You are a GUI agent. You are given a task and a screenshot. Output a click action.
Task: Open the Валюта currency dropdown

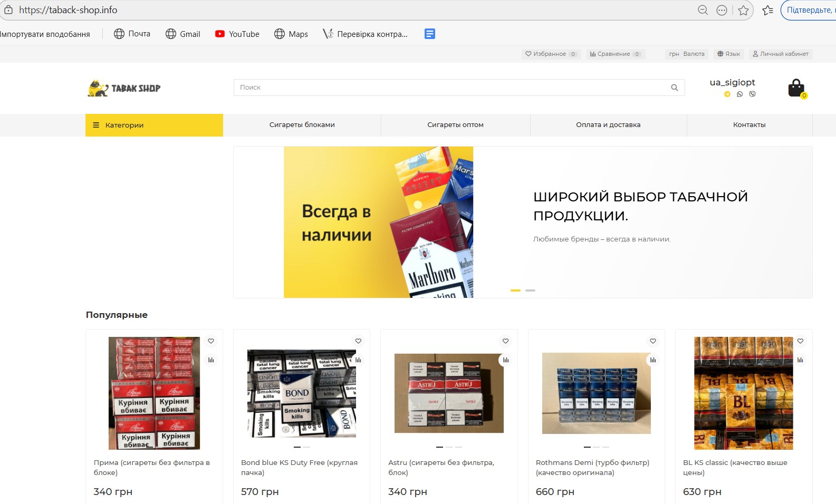point(687,54)
